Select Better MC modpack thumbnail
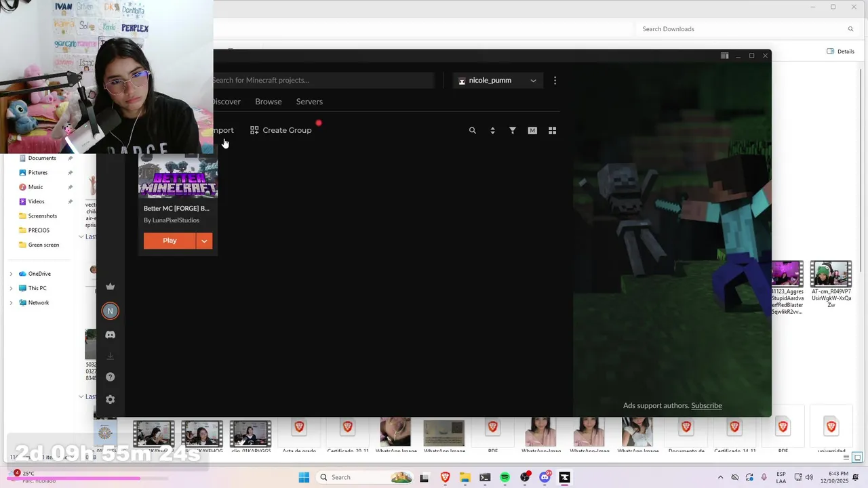Image resolution: width=868 pixels, height=488 pixels. 178,176
